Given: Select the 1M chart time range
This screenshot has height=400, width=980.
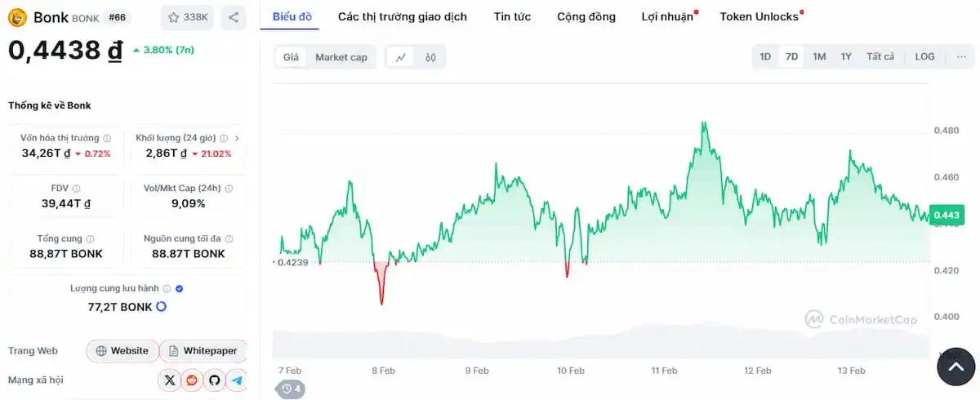Looking at the screenshot, I should point(819,56).
